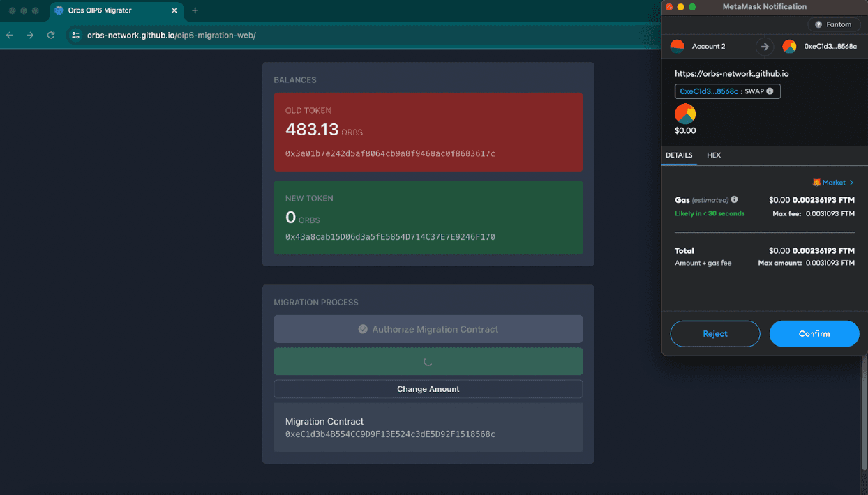Select the old token contract address
This screenshot has height=495, width=868.
(x=390, y=153)
